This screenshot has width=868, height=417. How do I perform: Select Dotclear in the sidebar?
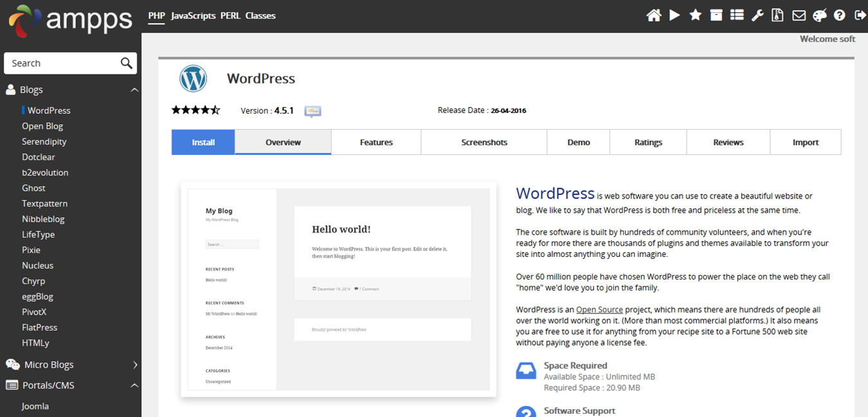pyautogui.click(x=39, y=157)
